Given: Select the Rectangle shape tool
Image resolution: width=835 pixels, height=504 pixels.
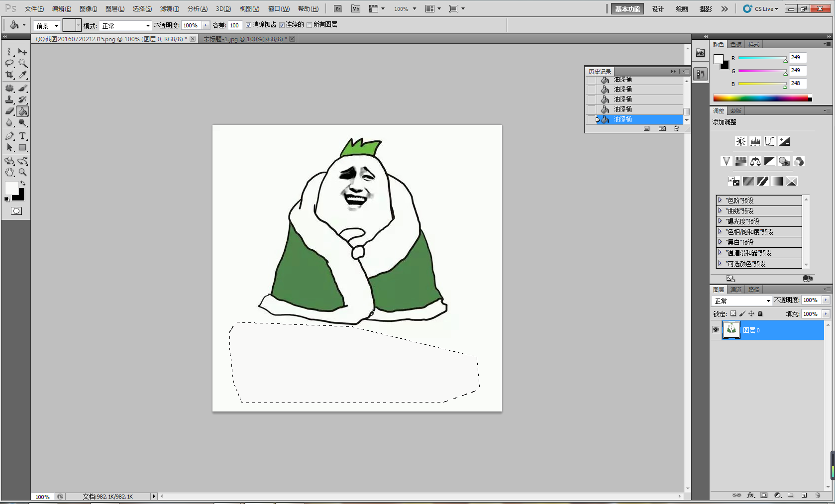Looking at the screenshot, I should click(22, 147).
